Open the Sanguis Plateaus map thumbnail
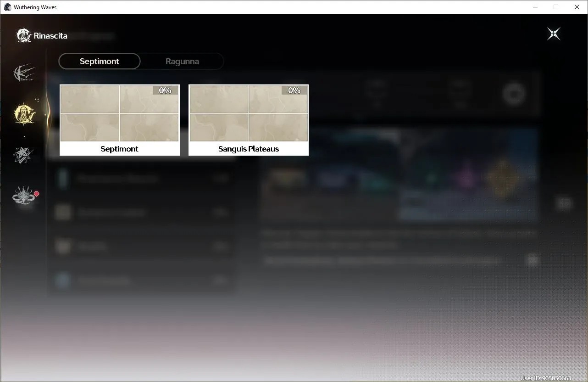The image size is (588, 382). pos(249,113)
